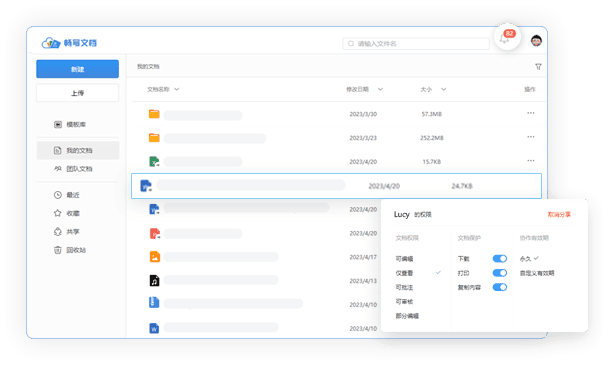Click the orange image file icon
The image size is (608, 365).
tap(155, 257)
